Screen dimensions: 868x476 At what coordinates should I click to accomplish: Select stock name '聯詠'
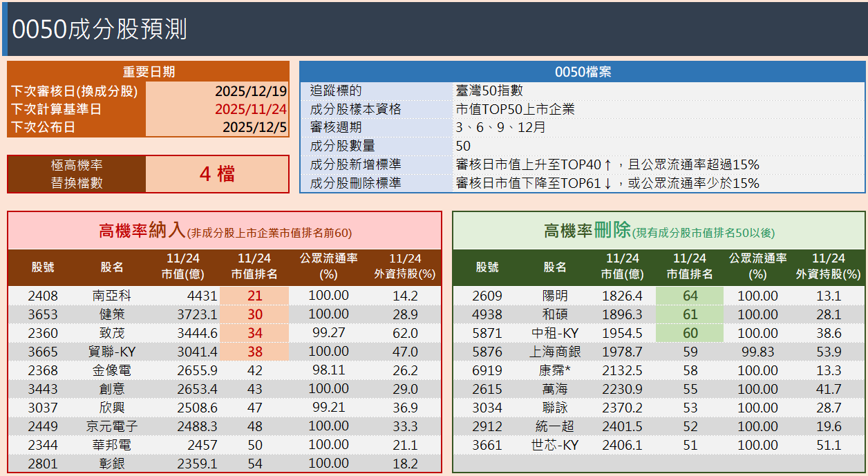[x=555, y=408]
